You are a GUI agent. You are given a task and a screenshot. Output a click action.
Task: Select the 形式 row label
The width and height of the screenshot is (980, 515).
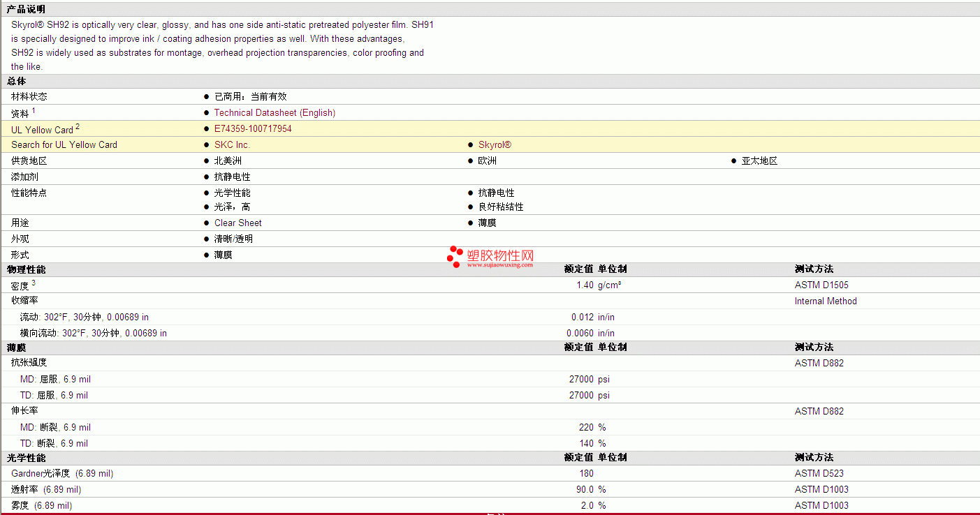[20, 255]
